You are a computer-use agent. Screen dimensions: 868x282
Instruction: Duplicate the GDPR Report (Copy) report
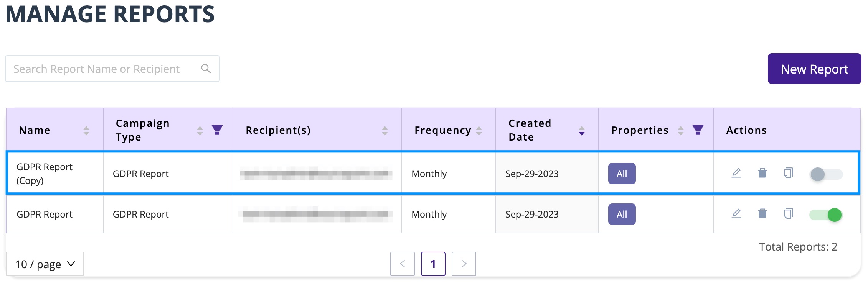pos(788,173)
